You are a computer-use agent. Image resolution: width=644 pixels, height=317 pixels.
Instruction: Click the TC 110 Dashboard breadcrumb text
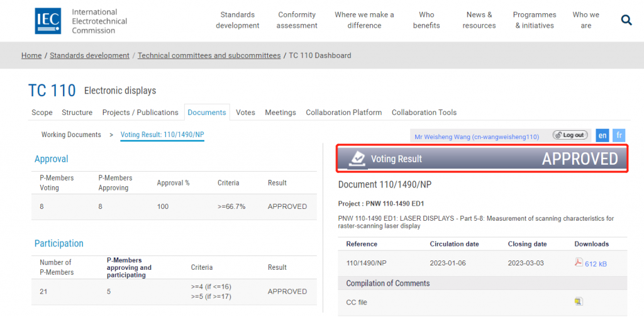point(320,55)
